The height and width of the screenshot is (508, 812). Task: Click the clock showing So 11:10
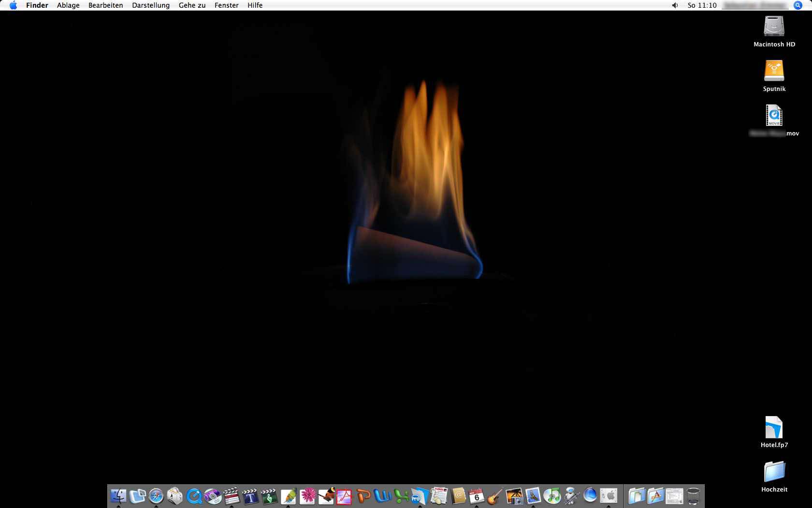pos(702,5)
